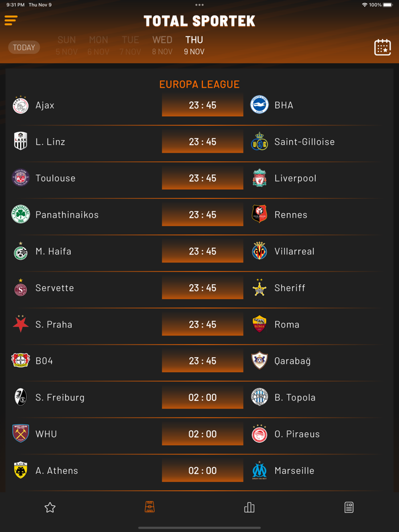
Task: Tap the 23:45 button for Ajax vs BHA
Action: click(x=202, y=105)
